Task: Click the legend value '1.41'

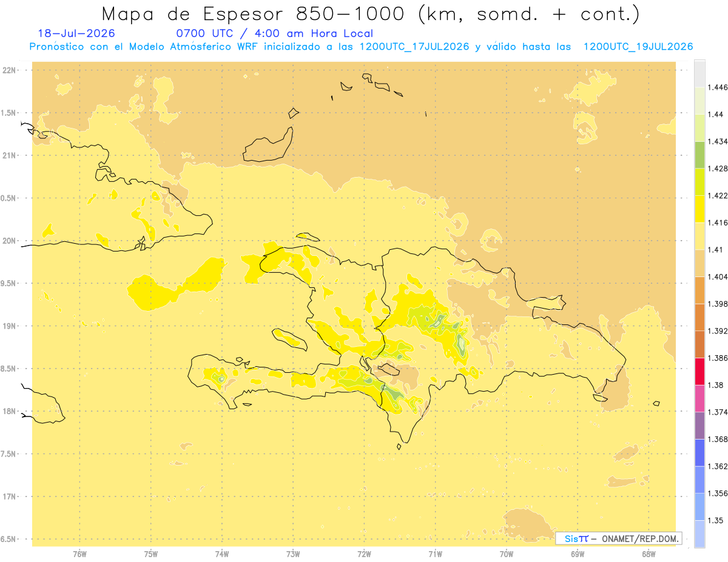Action: 716,250
